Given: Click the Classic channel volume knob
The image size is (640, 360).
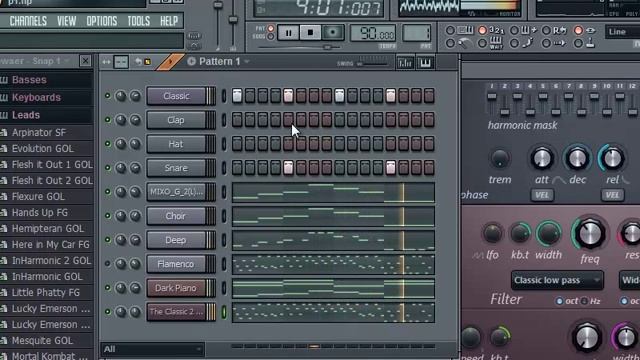Looking at the screenshot, I should [x=135, y=96].
